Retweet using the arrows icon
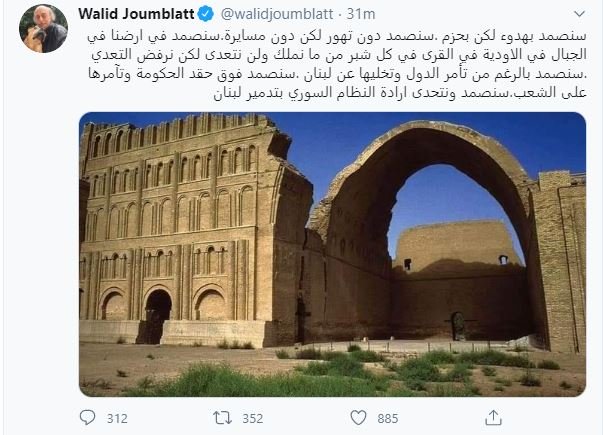Viewport: 603px width, 435px height. point(223,418)
